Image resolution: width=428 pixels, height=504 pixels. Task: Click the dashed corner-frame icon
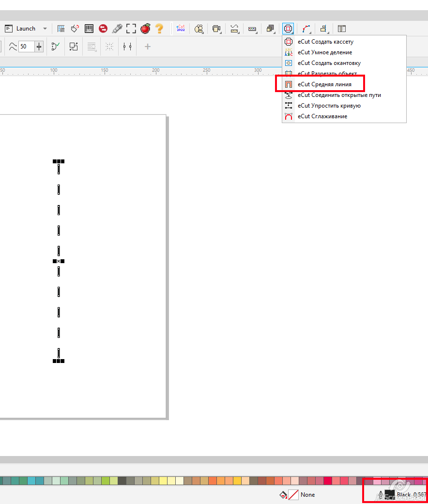coord(131,29)
